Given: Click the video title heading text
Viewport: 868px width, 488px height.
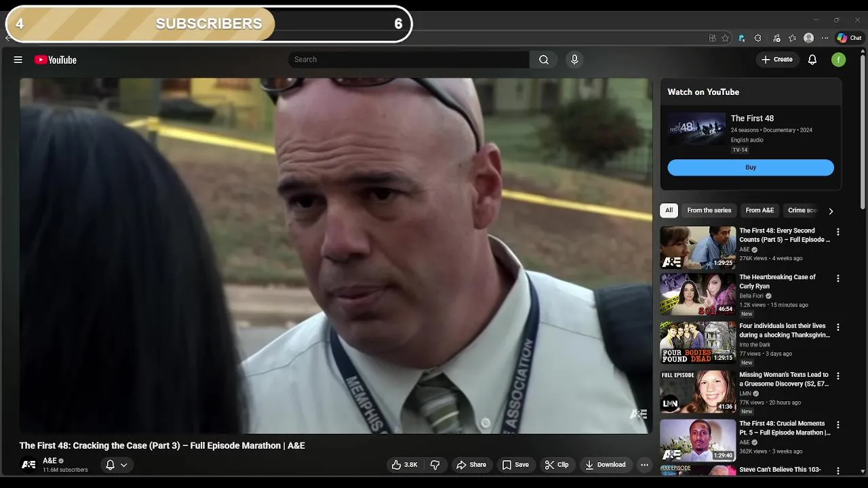Looking at the screenshot, I should 162,445.
